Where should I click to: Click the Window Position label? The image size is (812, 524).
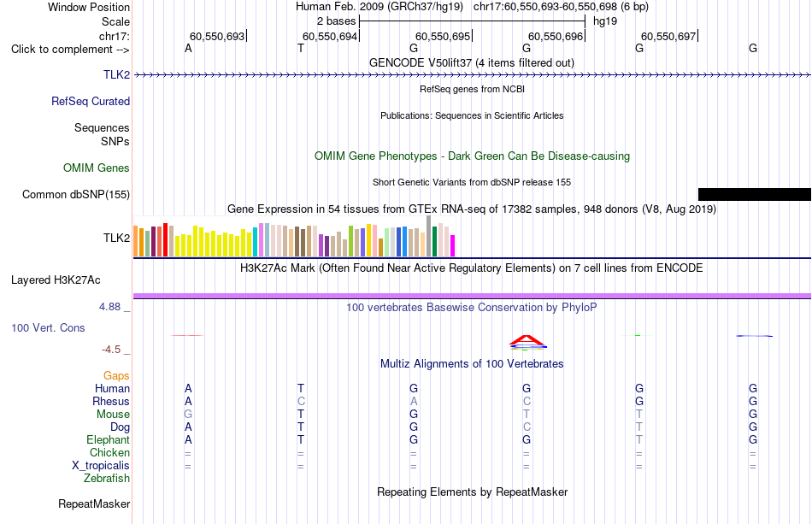coord(89,7)
